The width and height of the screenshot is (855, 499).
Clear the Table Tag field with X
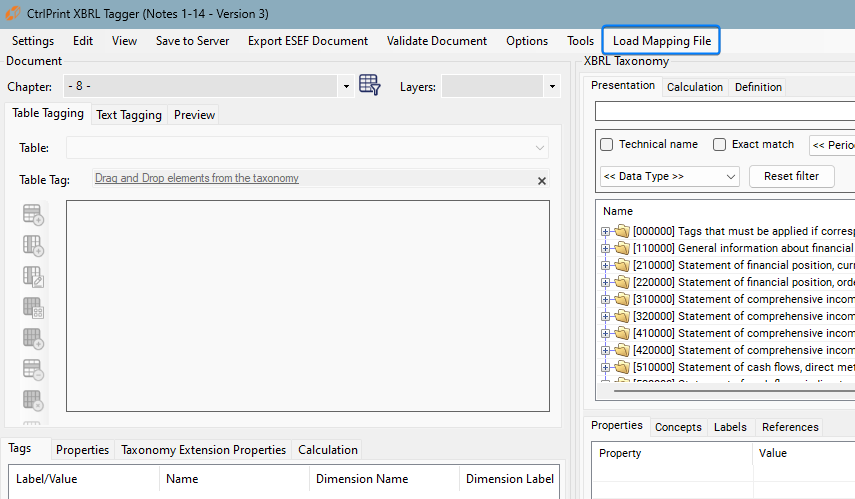pyautogui.click(x=542, y=181)
